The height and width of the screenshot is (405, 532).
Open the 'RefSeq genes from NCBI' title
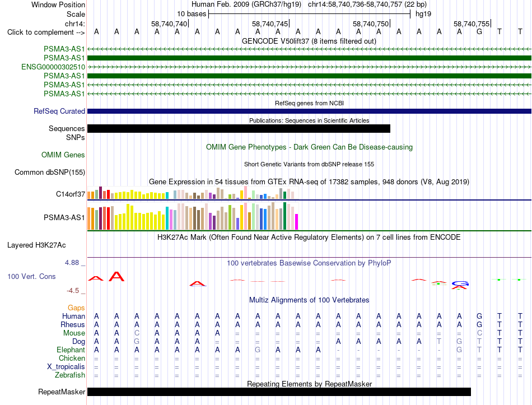tap(309, 103)
